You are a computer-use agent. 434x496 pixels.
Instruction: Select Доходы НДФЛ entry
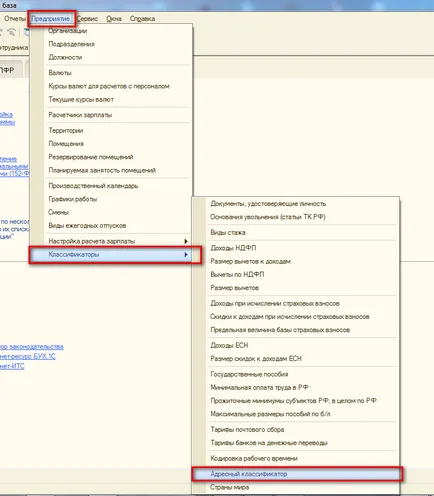coord(233,248)
